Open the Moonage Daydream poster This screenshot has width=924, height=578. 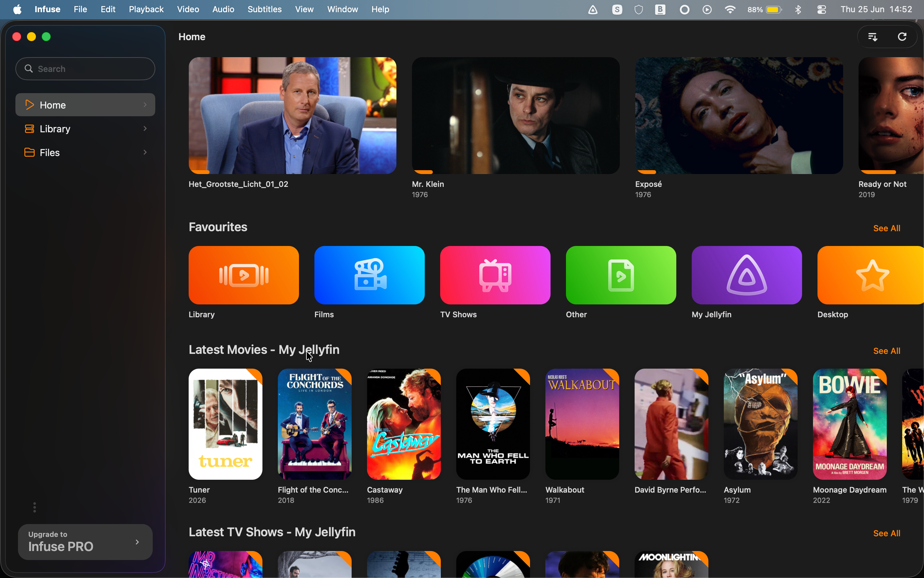[850, 424]
